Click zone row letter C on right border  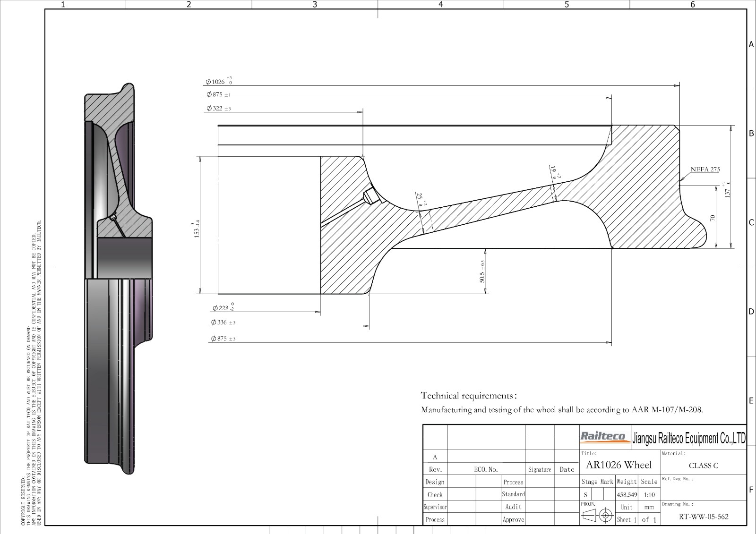[x=751, y=222]
